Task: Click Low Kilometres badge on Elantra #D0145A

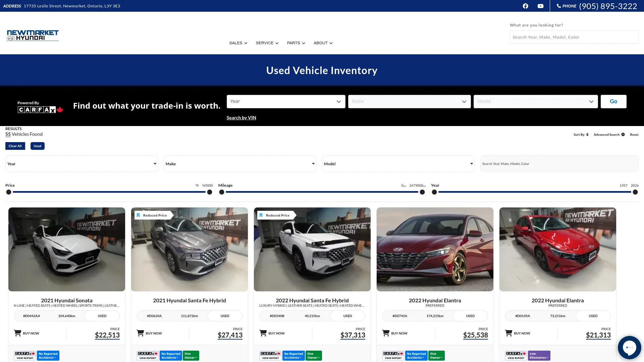Action: click(x=539, y=356)
